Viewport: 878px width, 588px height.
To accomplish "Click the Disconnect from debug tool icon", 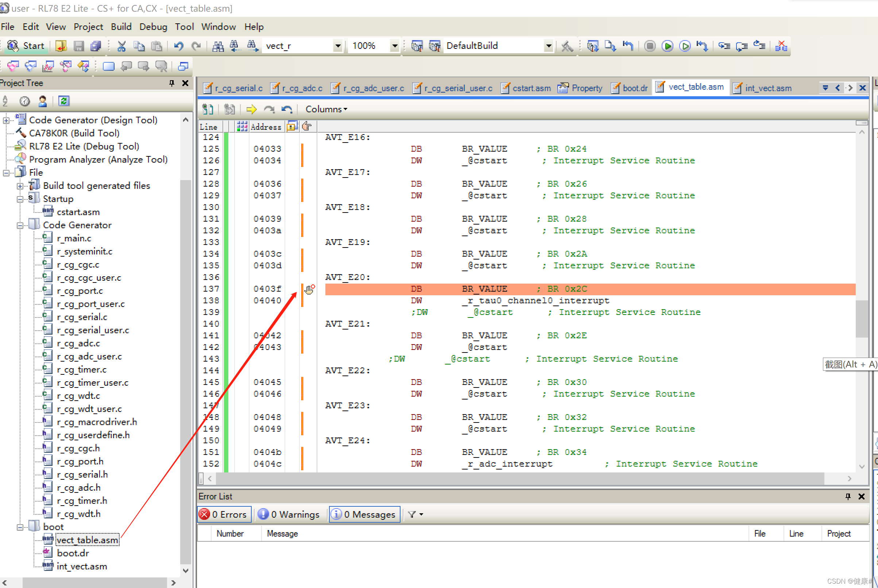I will point(781,46).
